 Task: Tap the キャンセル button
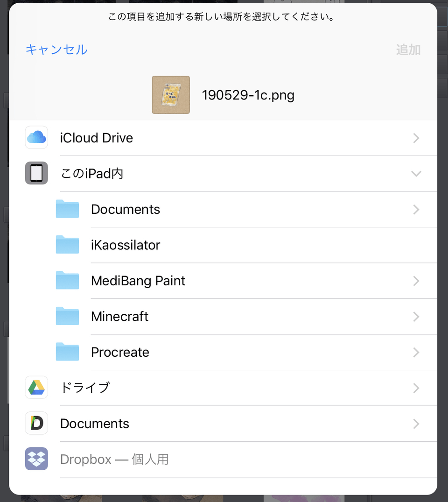click(x=56, y=49)
